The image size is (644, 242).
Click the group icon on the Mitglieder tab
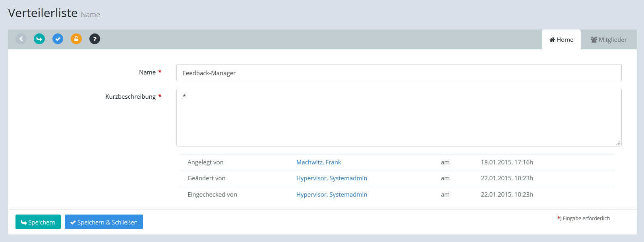coord(594,40)
